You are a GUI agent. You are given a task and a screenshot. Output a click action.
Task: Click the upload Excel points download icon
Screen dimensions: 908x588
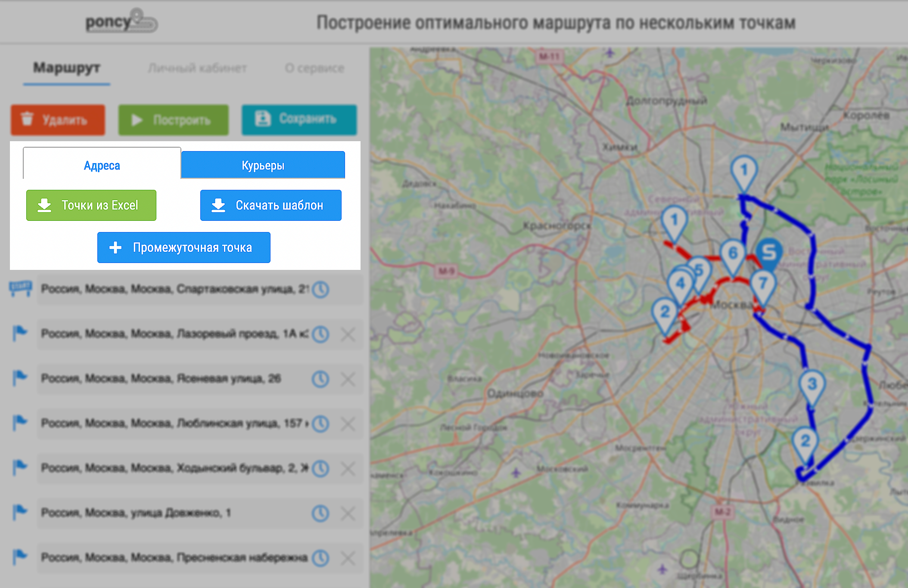click(x=47, y=205)
